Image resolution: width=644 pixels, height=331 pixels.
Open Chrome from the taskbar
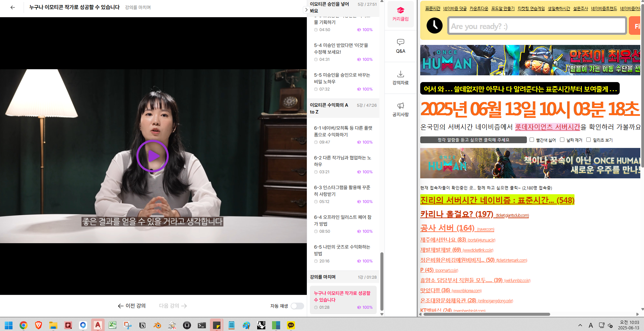(x=23, y=325)
